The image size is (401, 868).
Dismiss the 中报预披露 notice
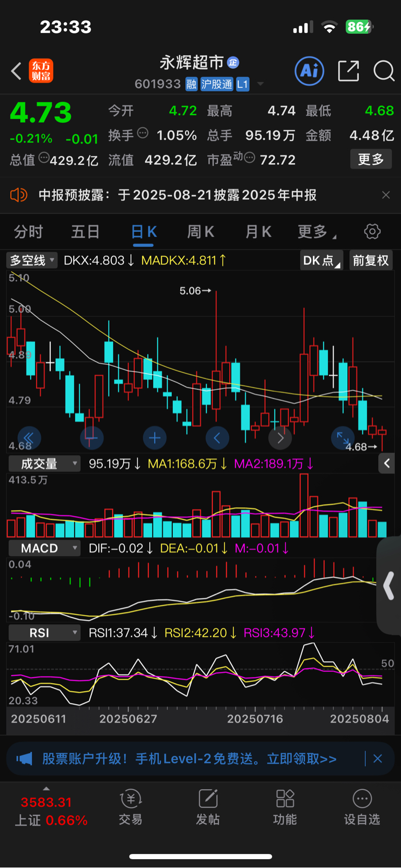386,195
